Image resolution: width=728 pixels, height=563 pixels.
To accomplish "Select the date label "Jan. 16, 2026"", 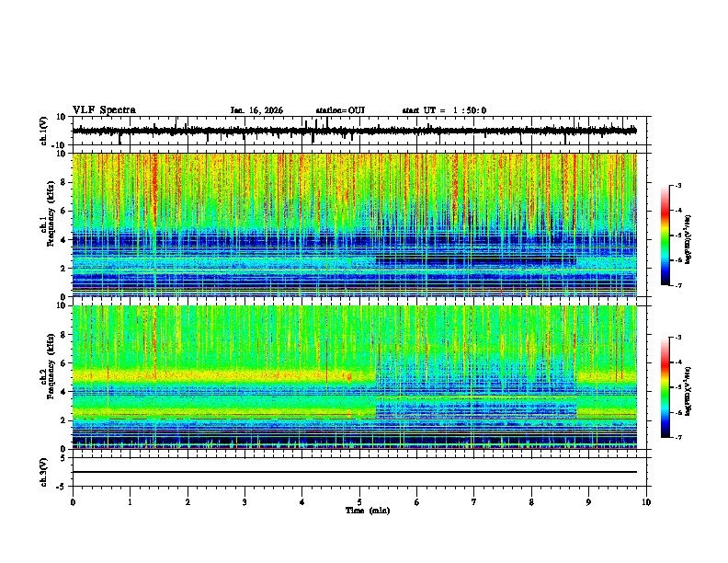I will click(256, 110).
